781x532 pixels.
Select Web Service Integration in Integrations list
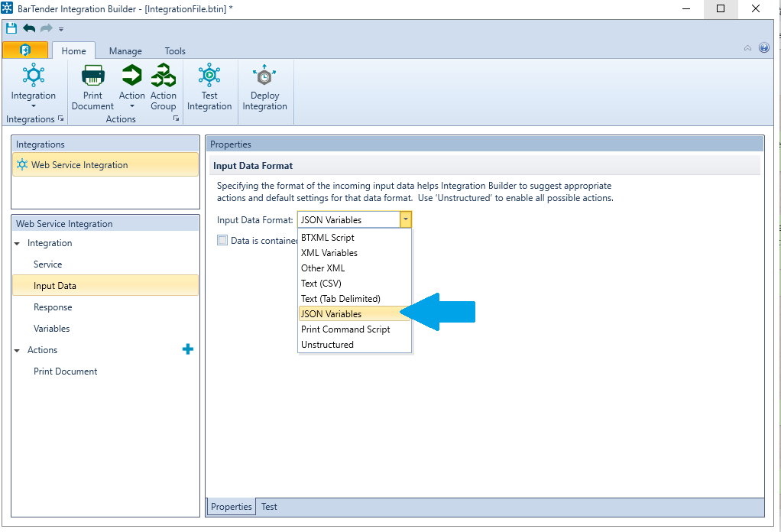click(x=105, y=165)
